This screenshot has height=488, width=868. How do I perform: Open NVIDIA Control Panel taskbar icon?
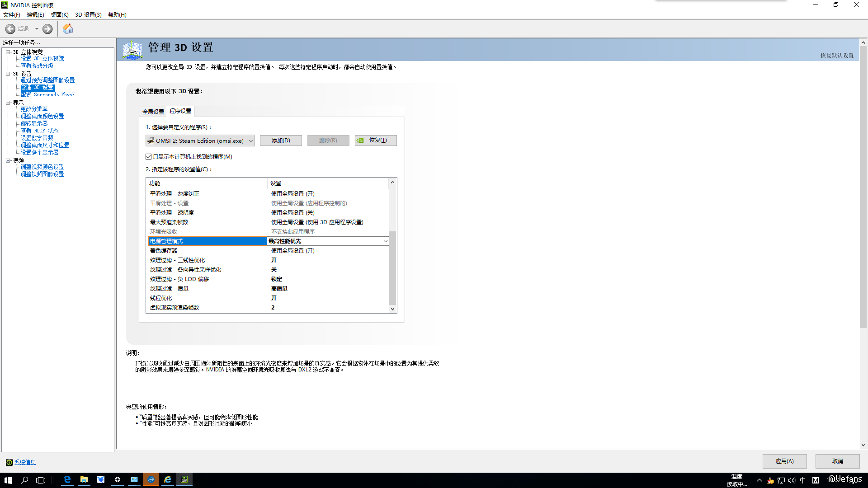click(x=184, y=479)
